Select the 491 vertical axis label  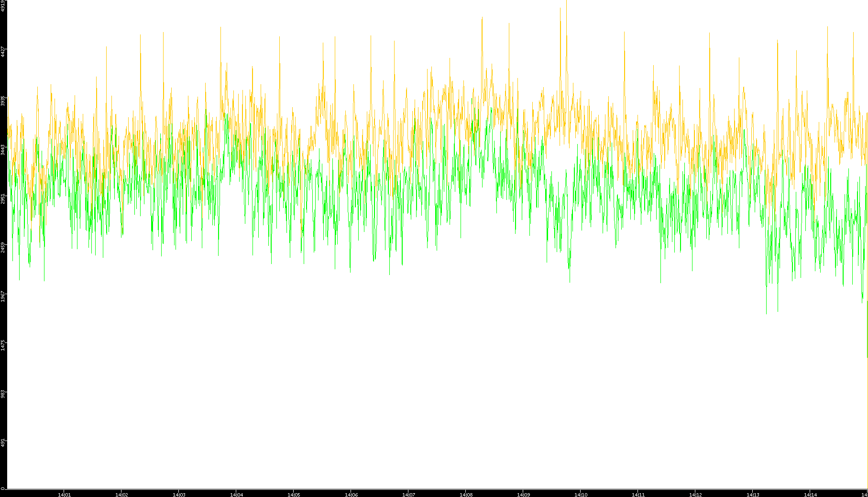click(3, 443)
